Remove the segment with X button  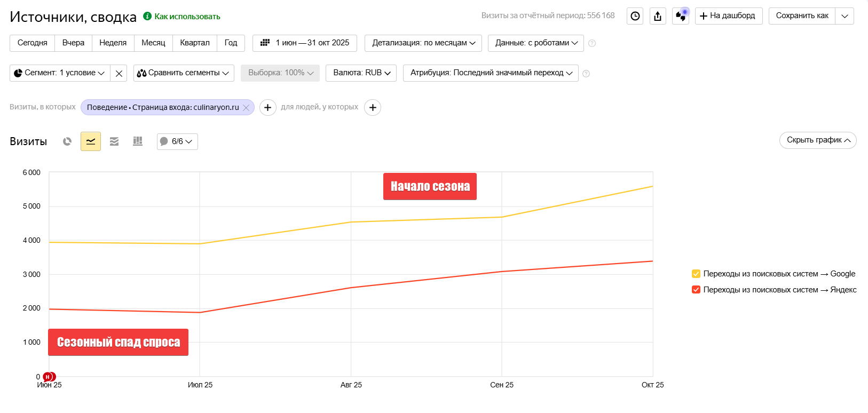(119, 73)
